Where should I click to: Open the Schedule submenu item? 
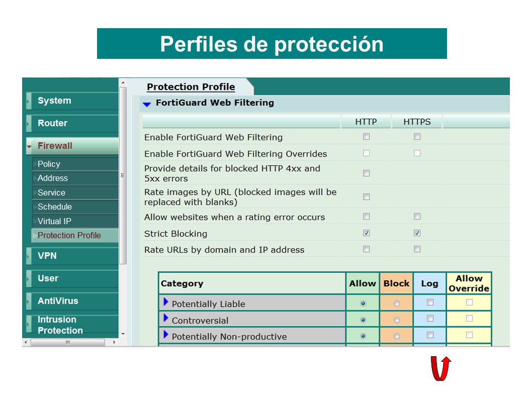click(x=75, y=207)
